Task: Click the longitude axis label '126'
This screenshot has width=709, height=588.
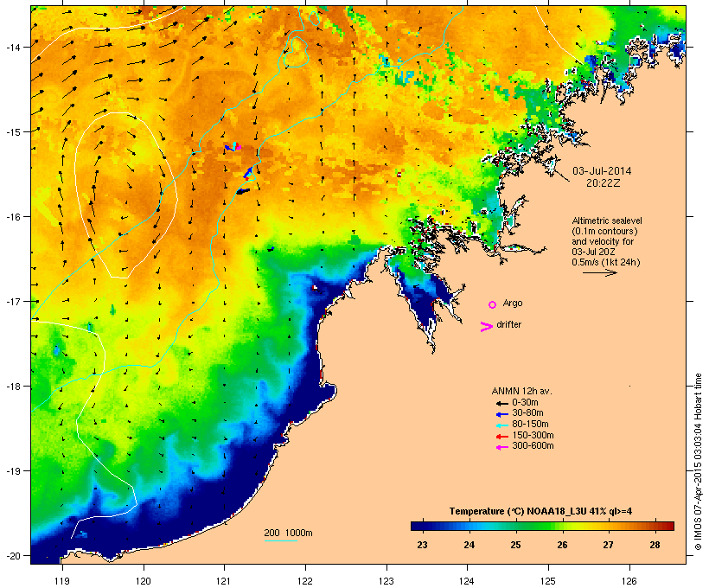Action: pyautogui.click(x=629, y=580)
